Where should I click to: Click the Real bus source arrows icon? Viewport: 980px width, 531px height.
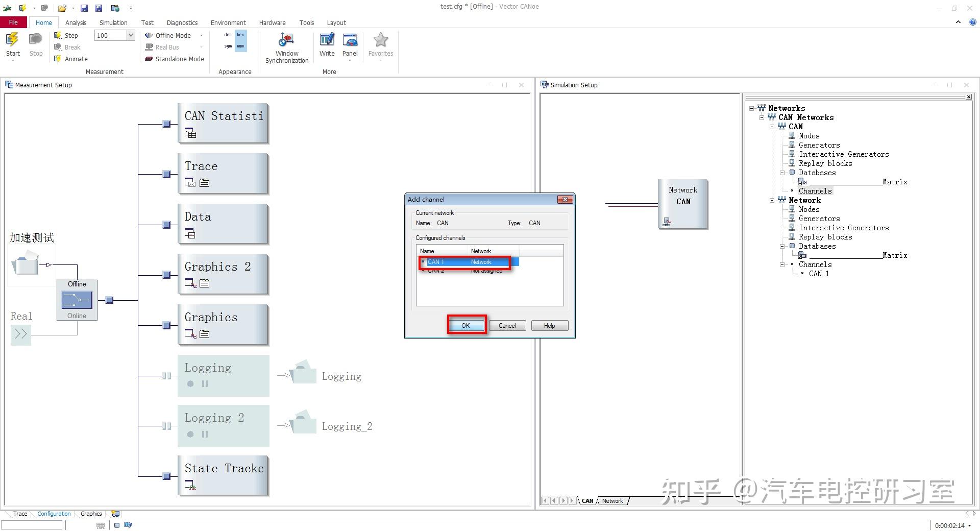pyautogui.click(x=21, y=334)
